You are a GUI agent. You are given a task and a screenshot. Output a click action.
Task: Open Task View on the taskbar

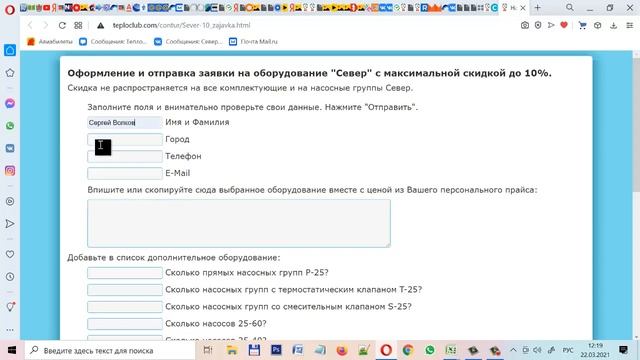(208, 350)
